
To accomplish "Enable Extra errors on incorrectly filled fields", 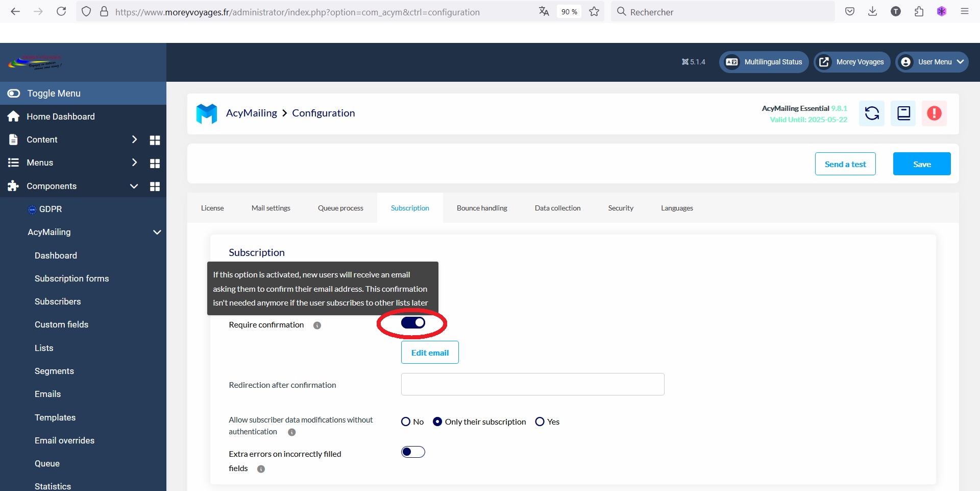I will tap(413, 452).
